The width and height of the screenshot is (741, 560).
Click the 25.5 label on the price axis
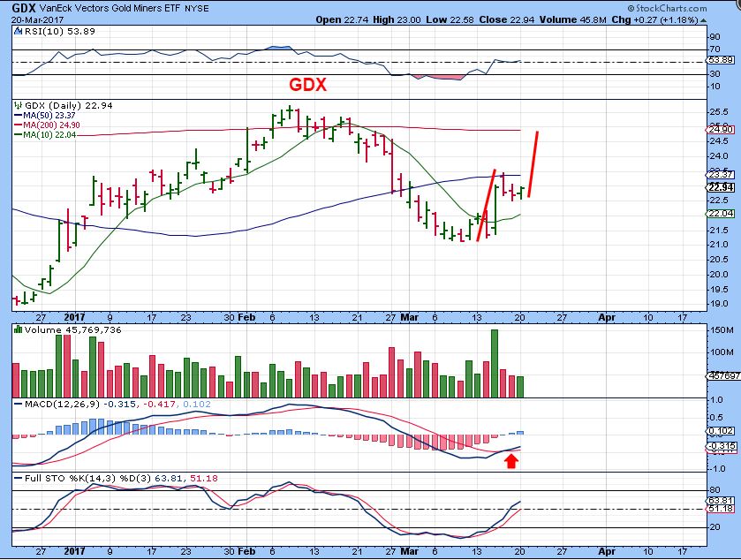click(x=718, y=112)
